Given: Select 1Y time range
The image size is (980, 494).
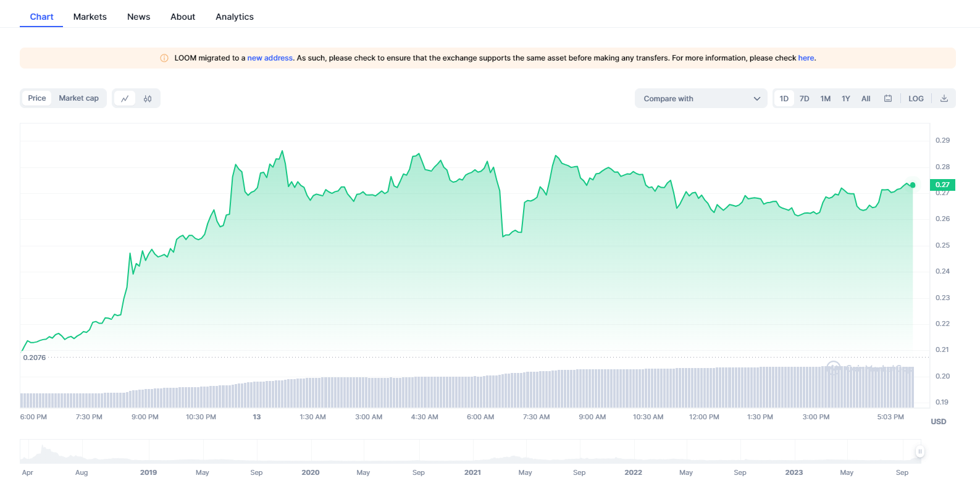Looking at the screenshot, I should coord(846,98).
